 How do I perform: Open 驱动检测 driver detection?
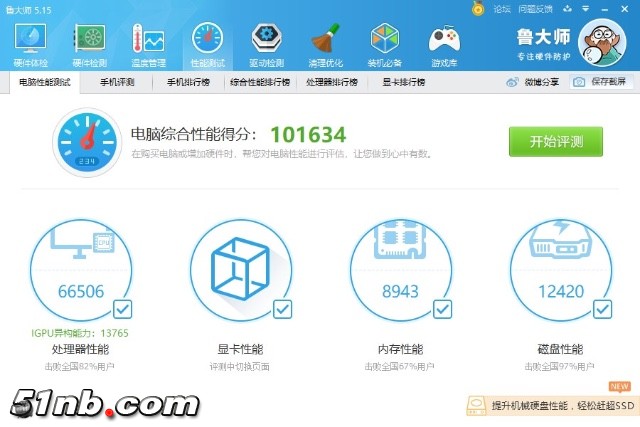coord(267,45)
